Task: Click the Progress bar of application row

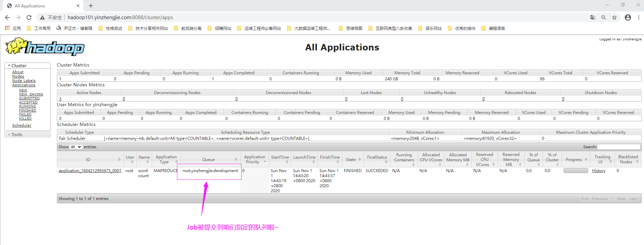Action: pos(576,171)
